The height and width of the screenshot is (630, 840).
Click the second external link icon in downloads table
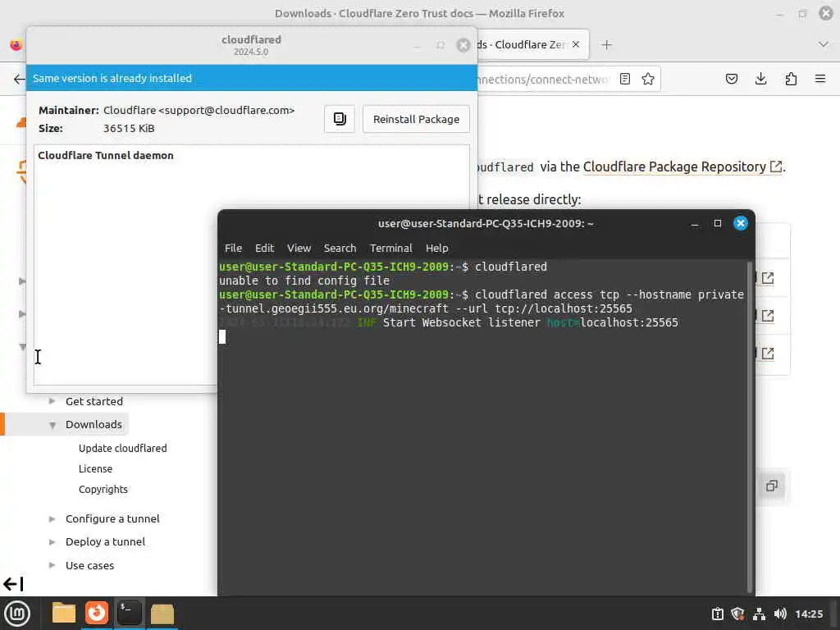click(768, 316)
